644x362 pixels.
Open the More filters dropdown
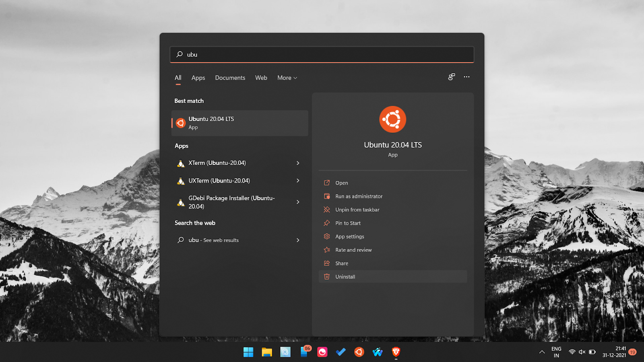[x=287, y=78]
